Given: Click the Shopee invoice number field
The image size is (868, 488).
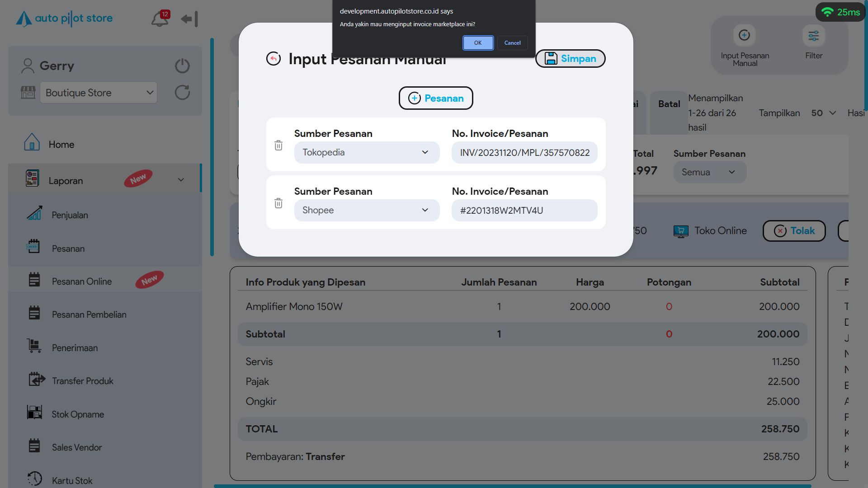Looking at the screenshot, I should [x=524, y=211].
